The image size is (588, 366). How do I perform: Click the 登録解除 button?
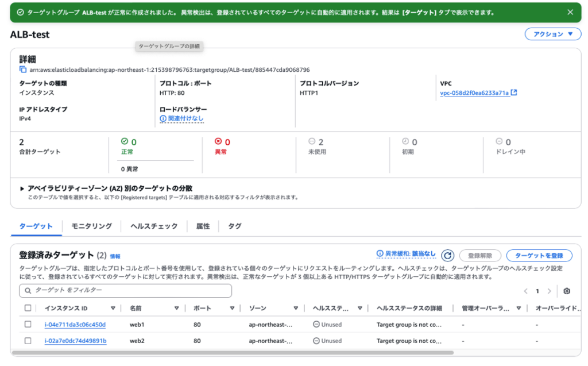480,256
